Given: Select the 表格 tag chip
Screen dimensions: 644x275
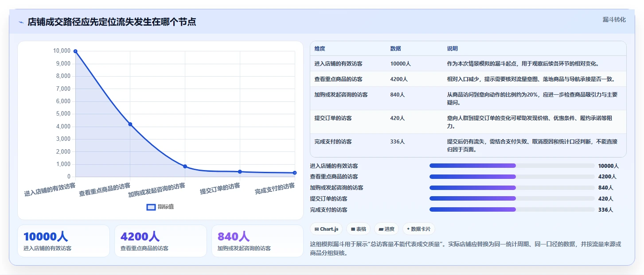Looking at the screenshot, I should click(x=358, y=229).
